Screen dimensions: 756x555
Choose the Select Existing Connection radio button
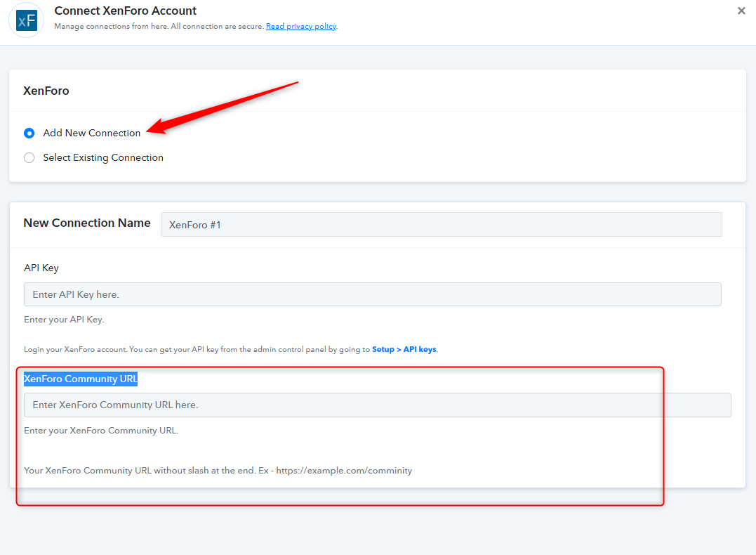coord(29,158)
